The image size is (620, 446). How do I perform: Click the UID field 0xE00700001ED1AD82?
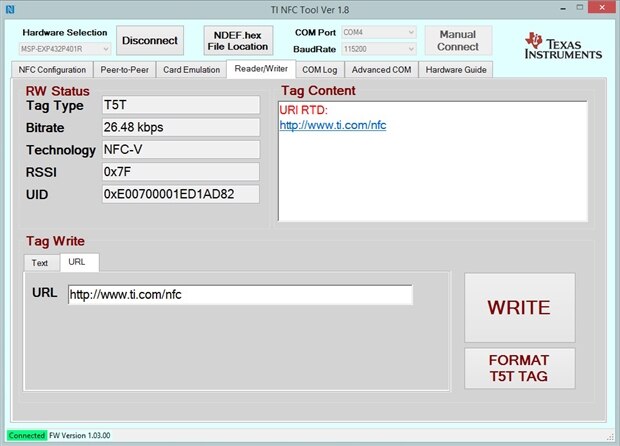pyautogui.click(x=181, y=194)
